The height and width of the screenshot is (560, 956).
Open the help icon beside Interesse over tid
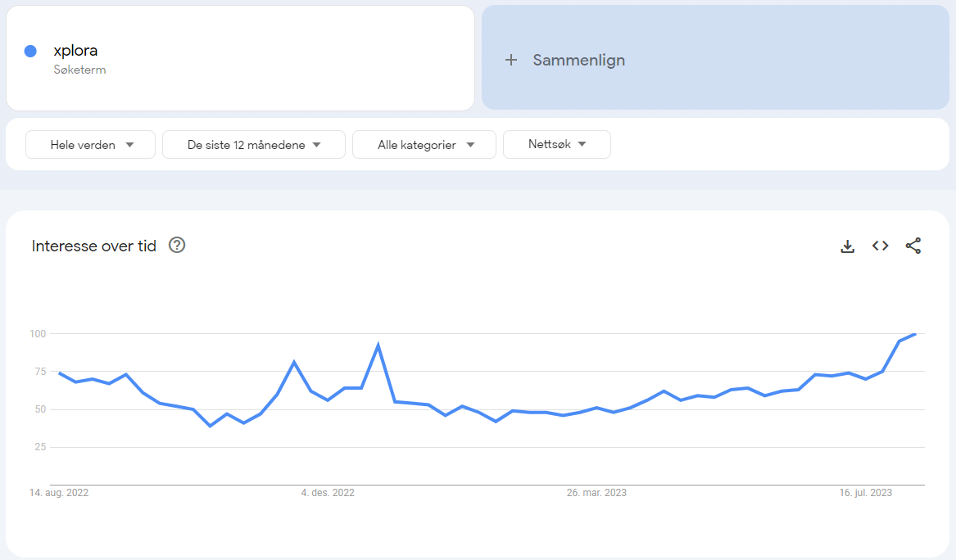(177, 245)
